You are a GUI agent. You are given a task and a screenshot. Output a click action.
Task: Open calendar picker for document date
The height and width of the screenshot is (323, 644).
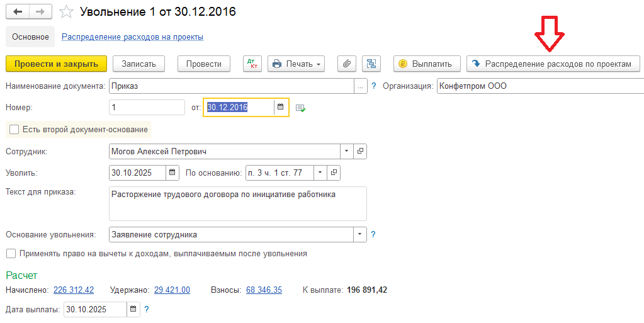point(281,108)
